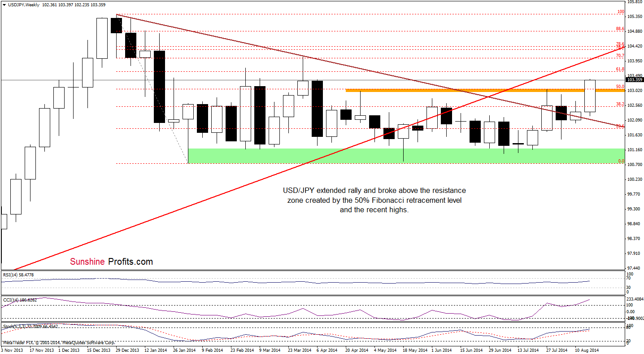The image size is (644, 354).
Task: Click price axis label 98.370
Action: tap(633, 239)
